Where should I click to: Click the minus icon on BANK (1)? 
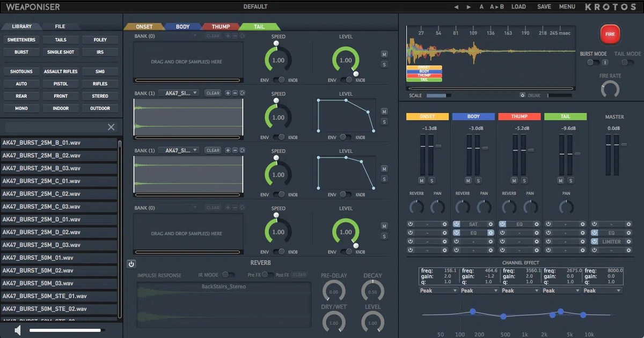pos(235,93)
